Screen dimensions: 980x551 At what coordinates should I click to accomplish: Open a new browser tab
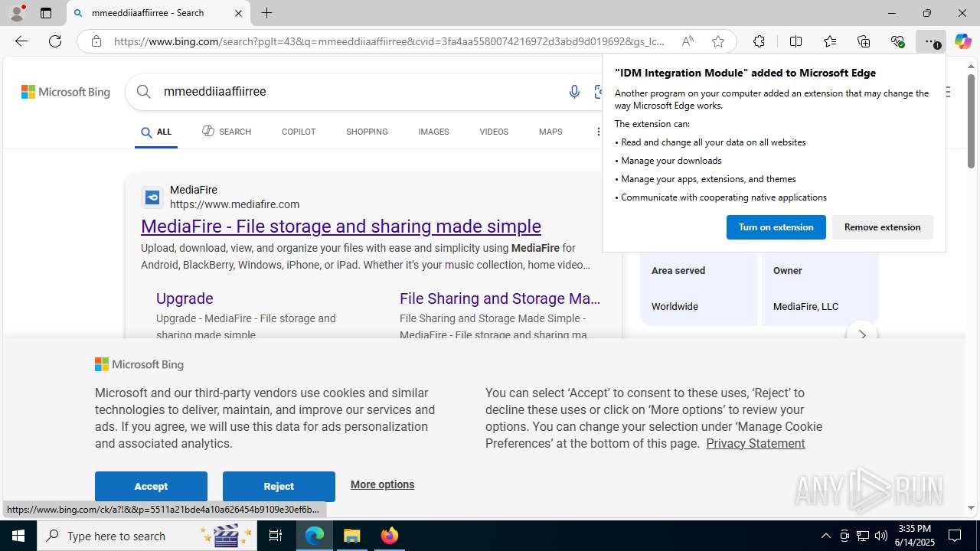point(266,13)
